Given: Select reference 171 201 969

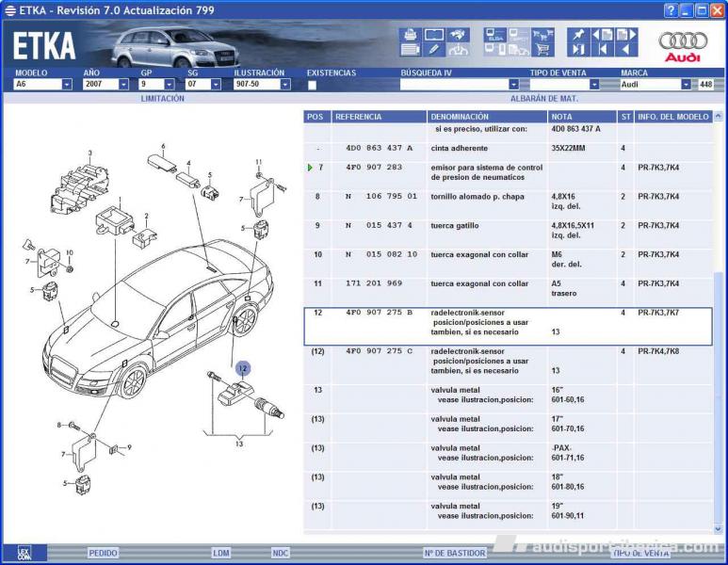Looking at the screenshot, I should tap(374, 283).
